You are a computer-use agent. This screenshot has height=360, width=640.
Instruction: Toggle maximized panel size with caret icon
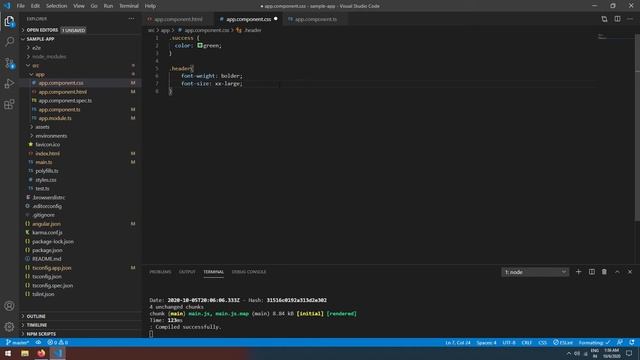[x=617, y=272]
